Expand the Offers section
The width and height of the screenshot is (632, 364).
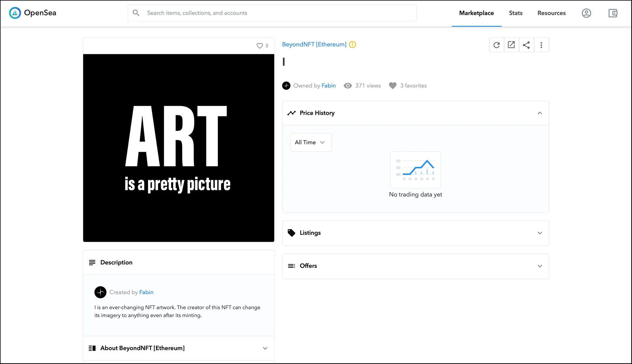pyautogui.click(x=540, y=266)
